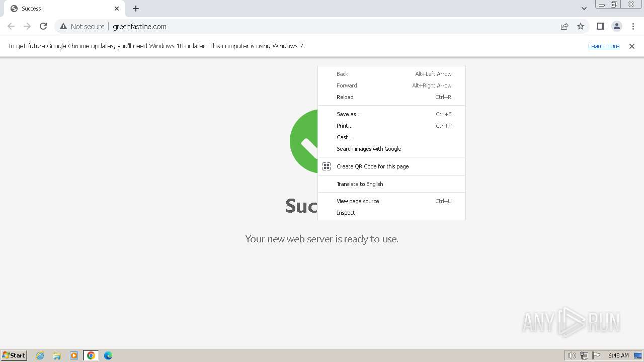Open a new tab with plus button

136,9
